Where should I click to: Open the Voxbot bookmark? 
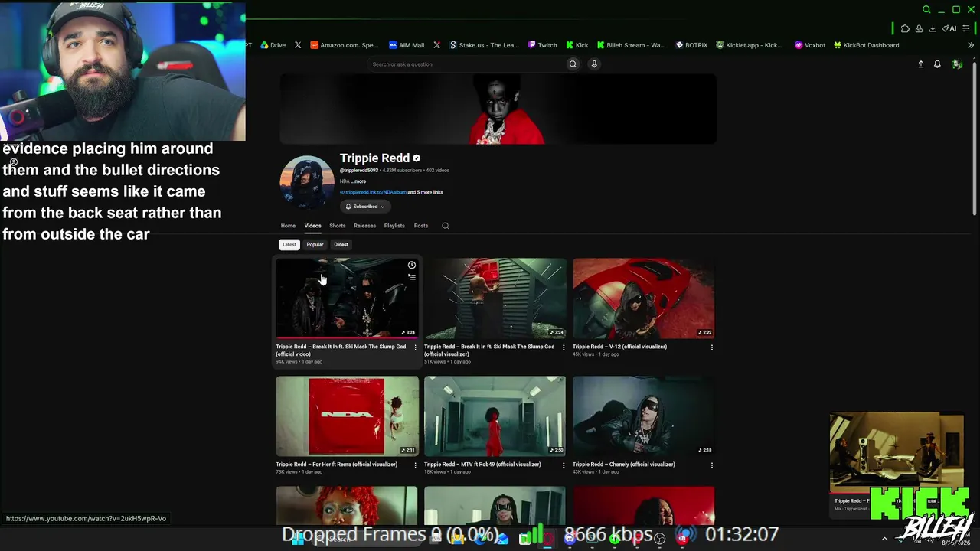810,45
